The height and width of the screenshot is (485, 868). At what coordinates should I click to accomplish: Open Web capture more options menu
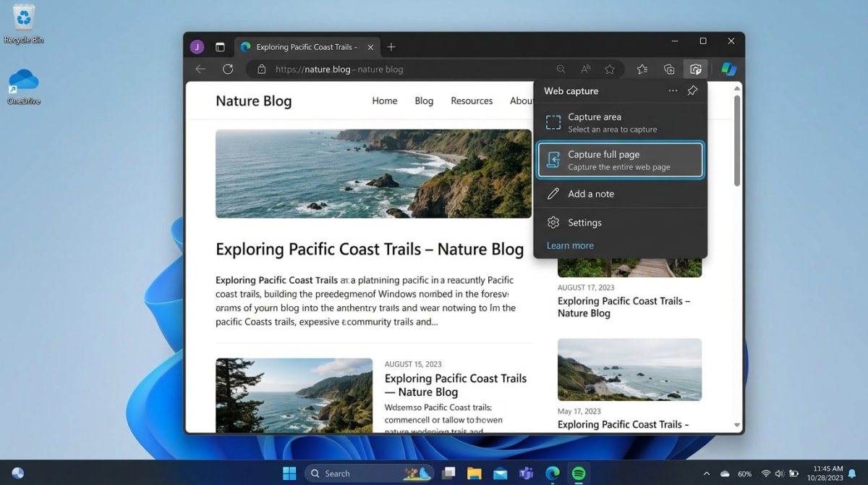coord(673,90)
